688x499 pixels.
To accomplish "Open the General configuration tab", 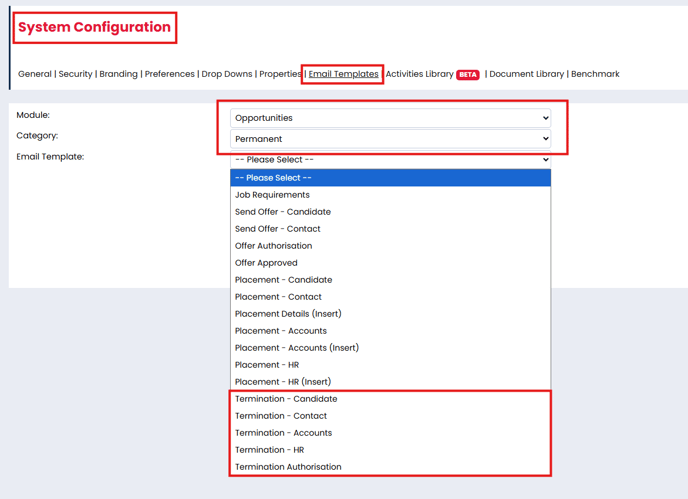I will [x=35, y=74].
